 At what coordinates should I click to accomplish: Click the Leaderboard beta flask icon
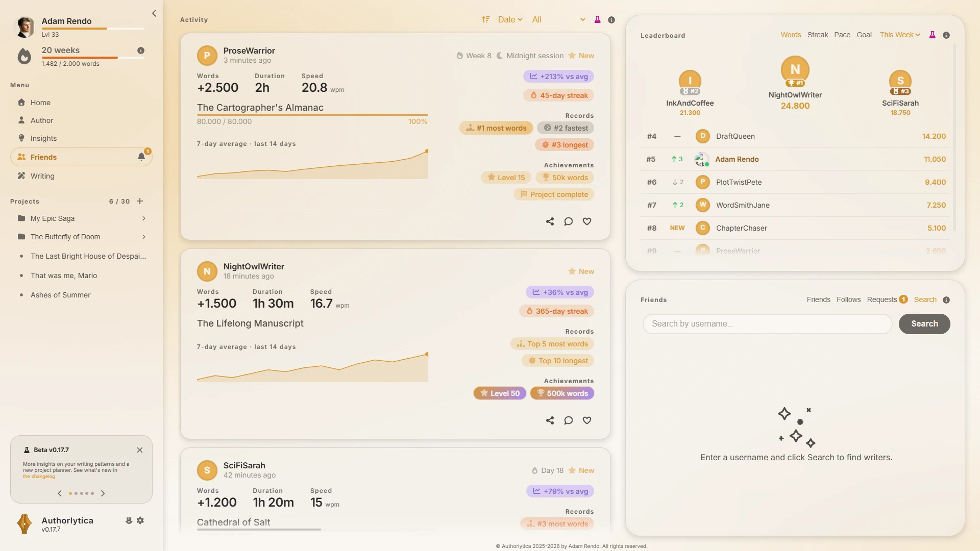coord(932,35)
